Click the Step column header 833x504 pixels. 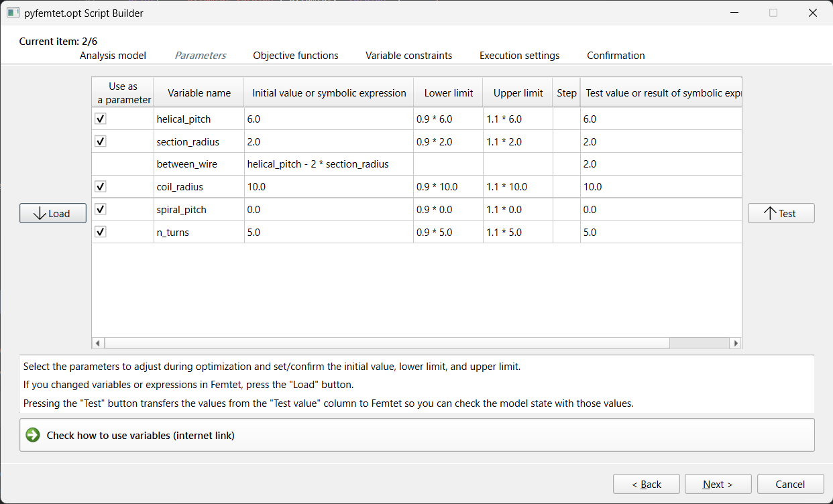567,92
